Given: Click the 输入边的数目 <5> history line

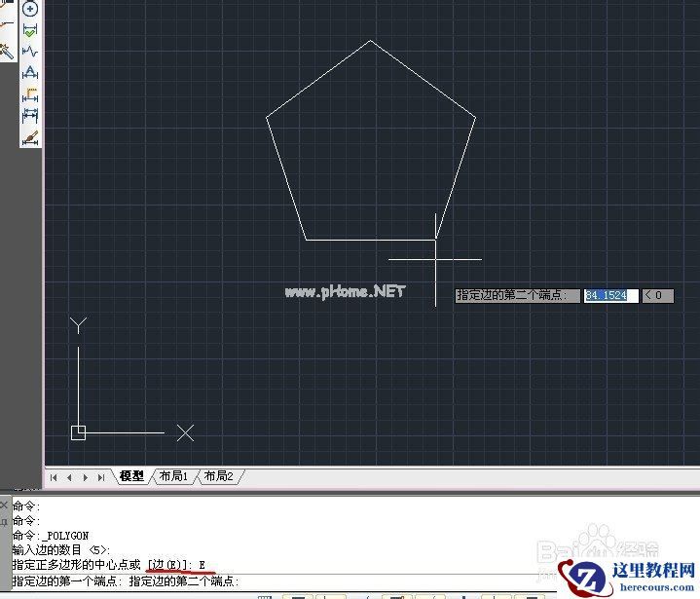Looking at the screenshot, I should pos(61,550).
